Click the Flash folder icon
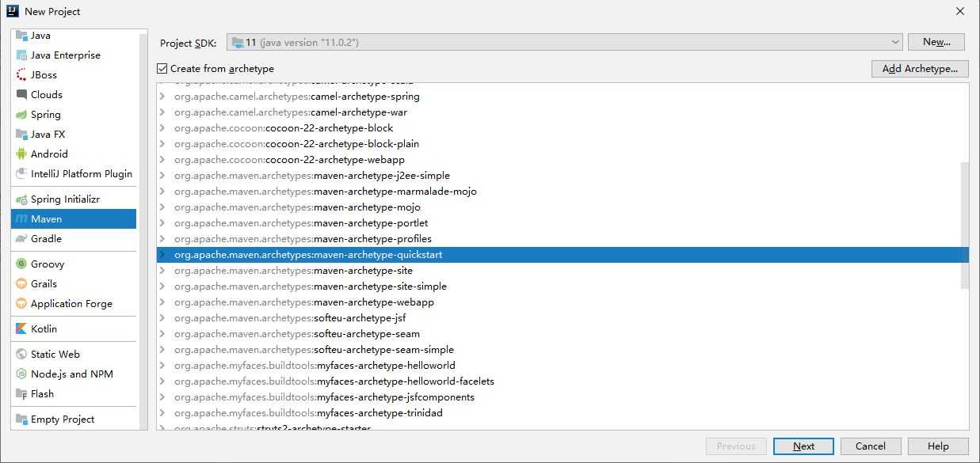This screenshot has width=980, height=463. (x=21, y=394)
